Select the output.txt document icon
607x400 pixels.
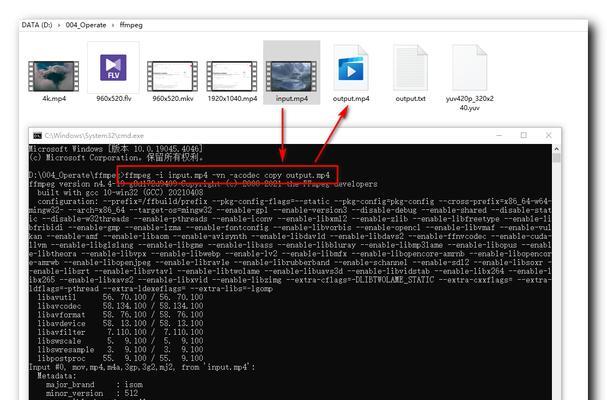pyautogui.click(x=410, y=68)
